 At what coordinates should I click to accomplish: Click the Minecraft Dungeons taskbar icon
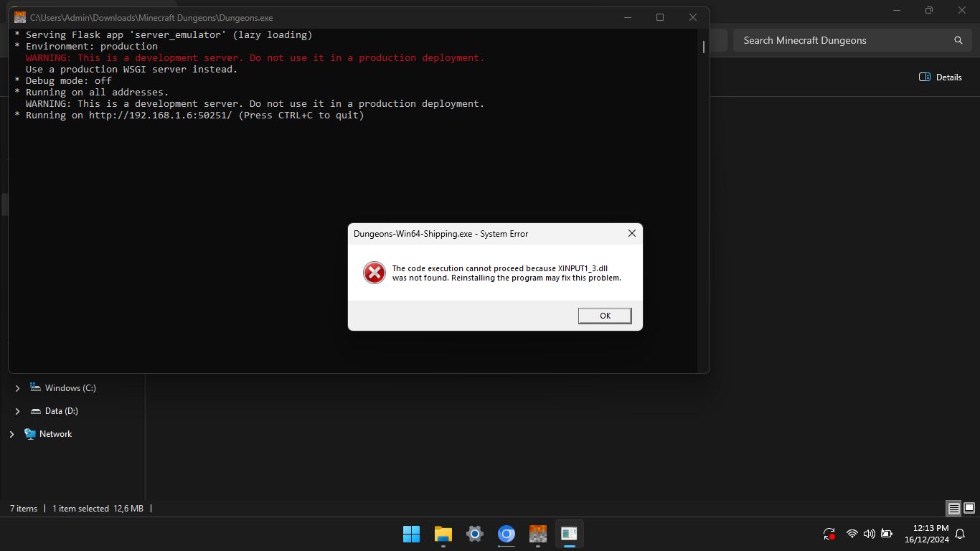[x=538, y=534]
